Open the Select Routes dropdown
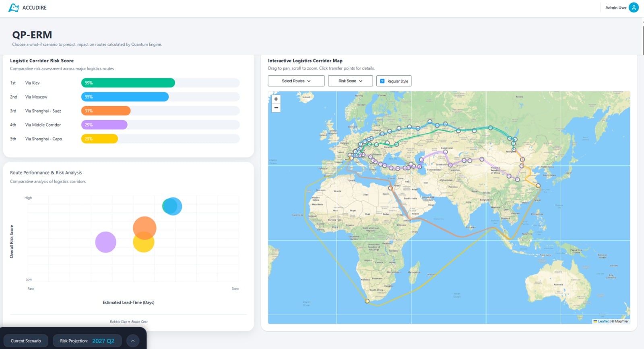The image size is (644, 349). pyautogui.click(x=296, y=81)
